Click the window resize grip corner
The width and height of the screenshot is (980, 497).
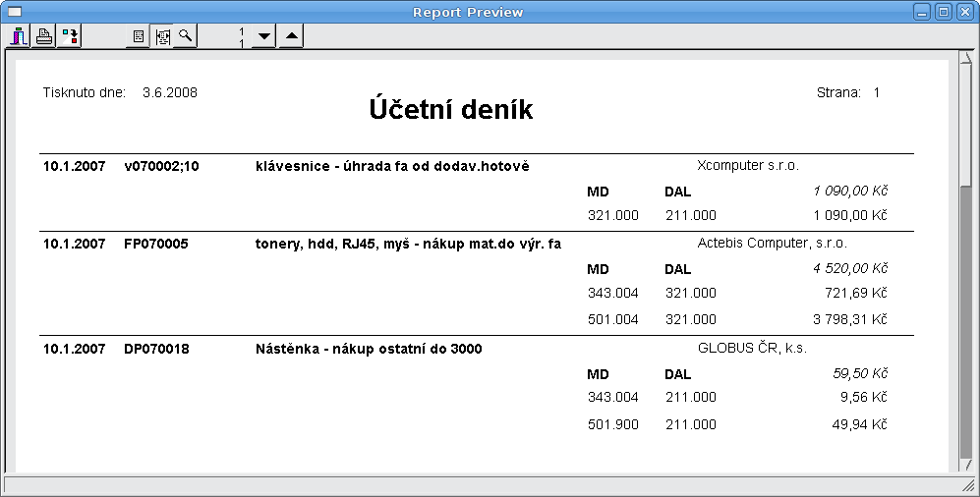tap(967, 486)
